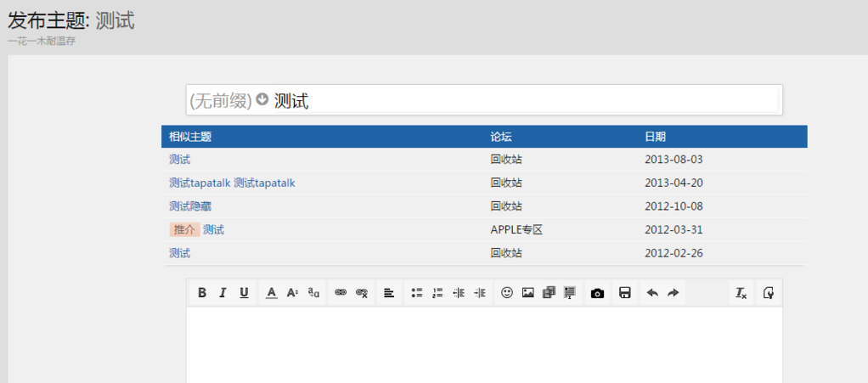Open the text color picker
This screenshot has width=868, height=383.
click(x=271, y=293)
